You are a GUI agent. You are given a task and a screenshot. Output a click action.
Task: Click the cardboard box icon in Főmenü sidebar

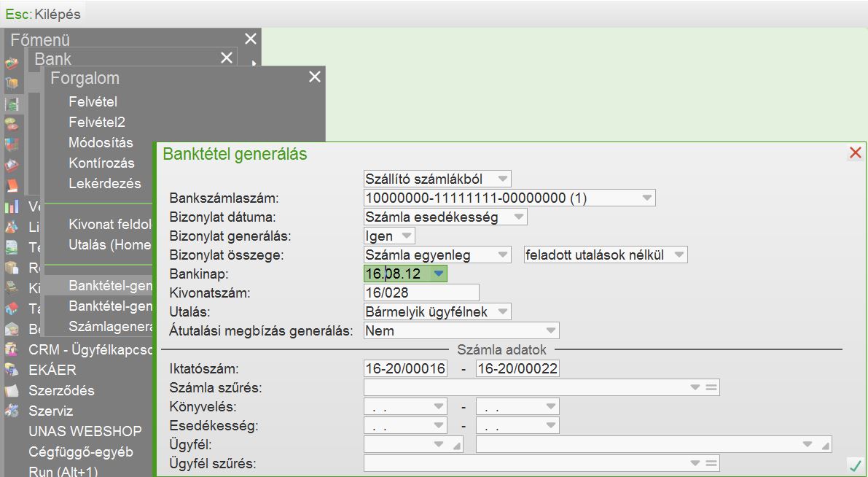point(12,83)
